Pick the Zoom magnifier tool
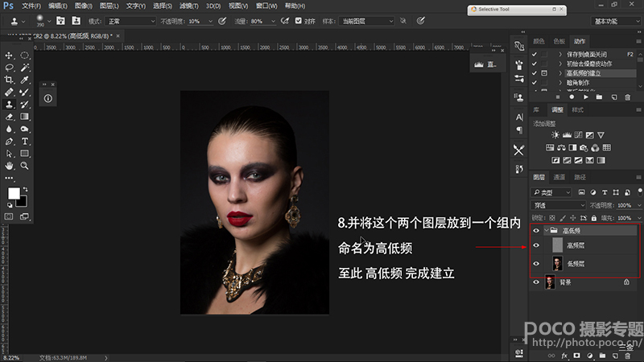The height and width of the screenshot is (362, 644). point(24,165)
